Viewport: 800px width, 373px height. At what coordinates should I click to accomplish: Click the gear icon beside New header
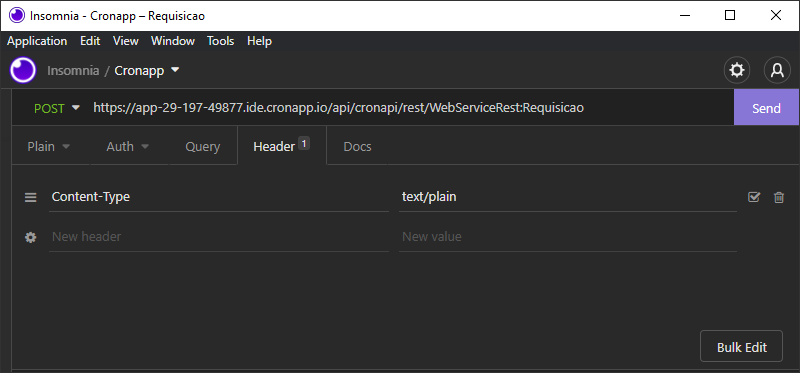pos(31,237)
